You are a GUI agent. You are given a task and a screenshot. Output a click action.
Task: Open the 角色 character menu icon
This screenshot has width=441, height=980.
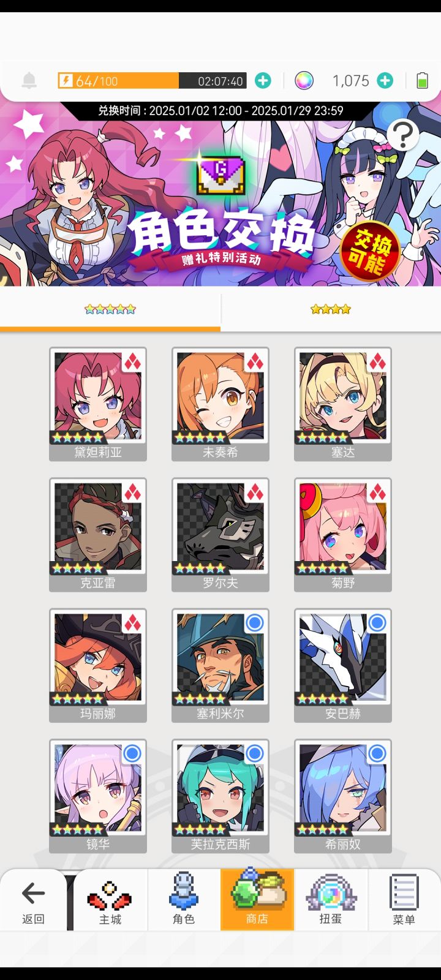[x=184, y=899]
